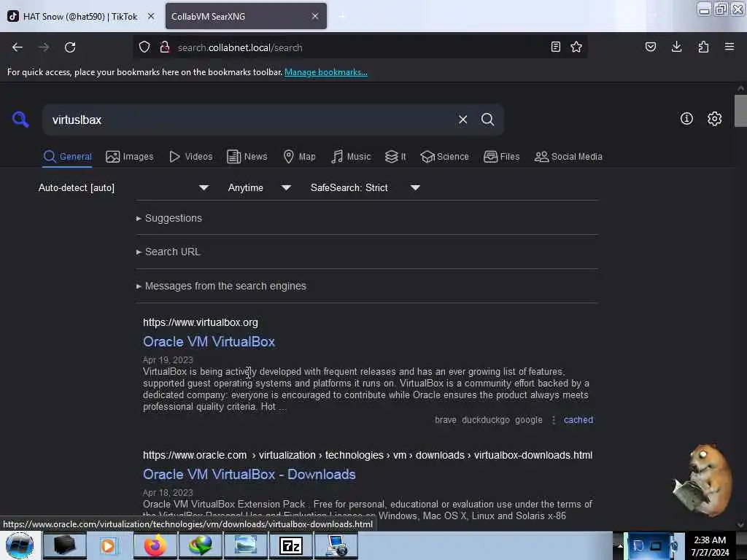Image resolution: width=747 pixels, height=560 pixels.
Task: Close the CollabVM SearXNG tab
Action: coord(315,16)
